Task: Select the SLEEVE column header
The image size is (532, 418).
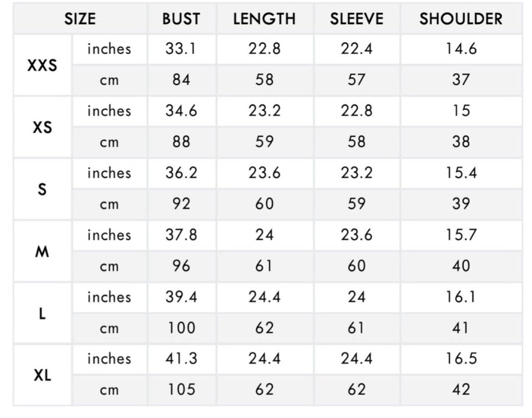Action: (x=356, y=19)
